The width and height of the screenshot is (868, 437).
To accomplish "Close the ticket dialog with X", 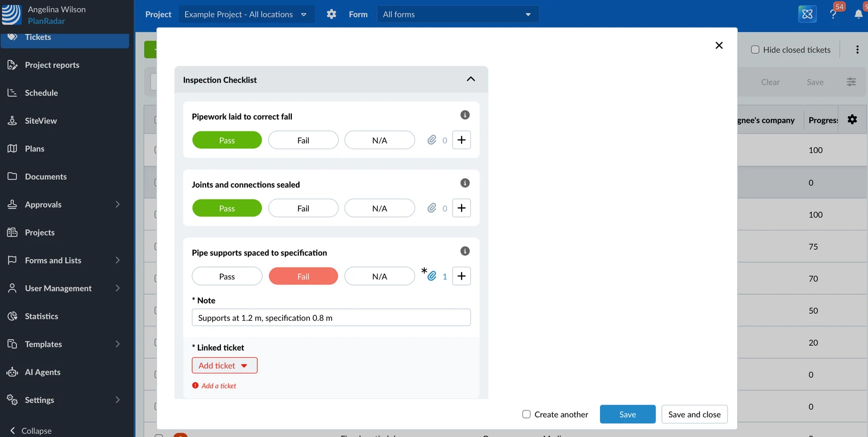I will 719,46.
